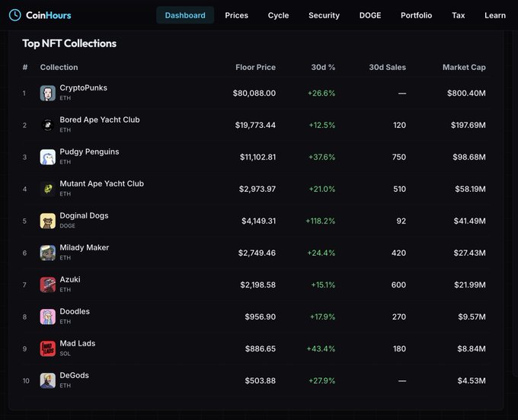Sort by Floor Price column header
The height and width of the screenshot is (420, 518).
point(255,67)
